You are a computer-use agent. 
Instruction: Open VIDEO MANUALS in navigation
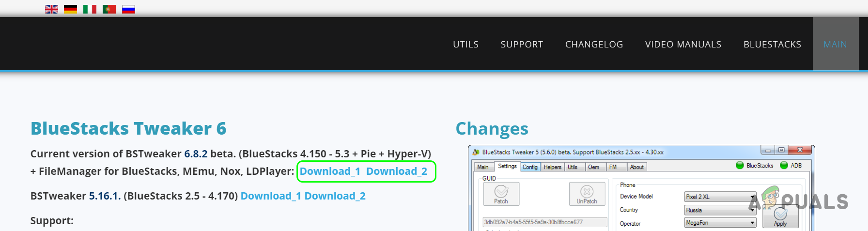(683, 44)
